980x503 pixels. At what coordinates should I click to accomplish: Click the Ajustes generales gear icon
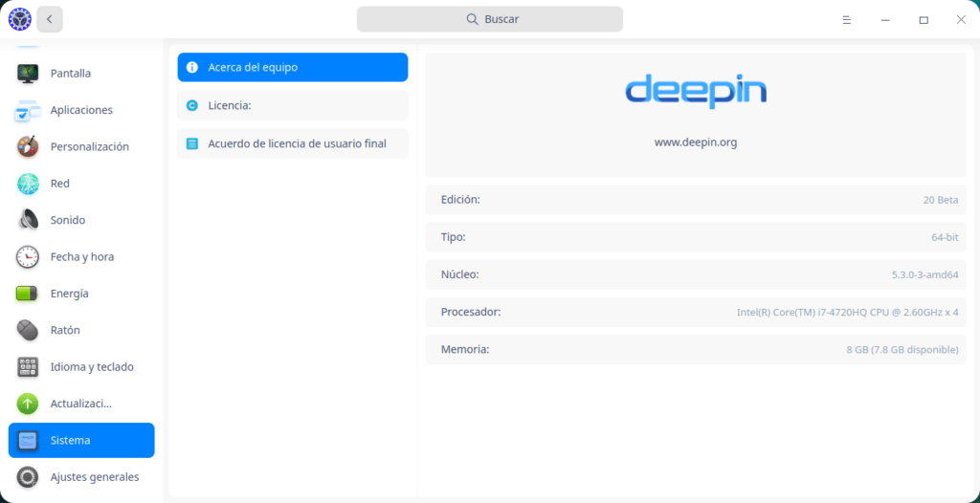pos(28,477)
